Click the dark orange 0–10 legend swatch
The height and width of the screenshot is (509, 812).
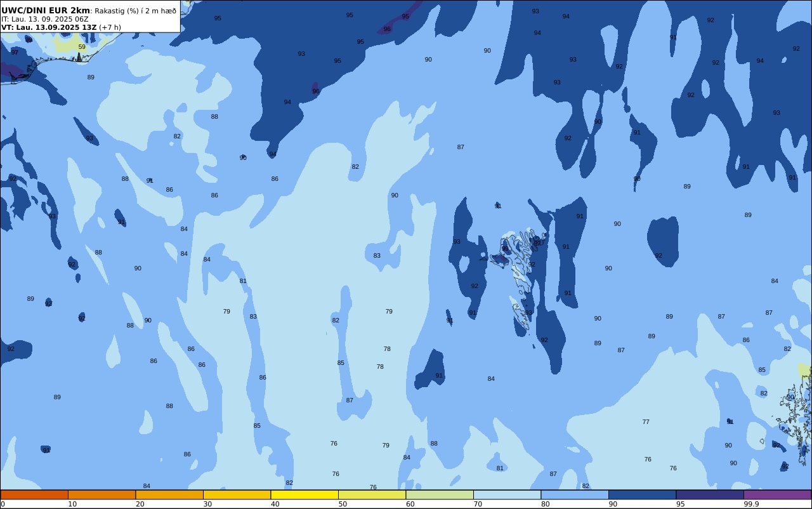pos(34,494)
